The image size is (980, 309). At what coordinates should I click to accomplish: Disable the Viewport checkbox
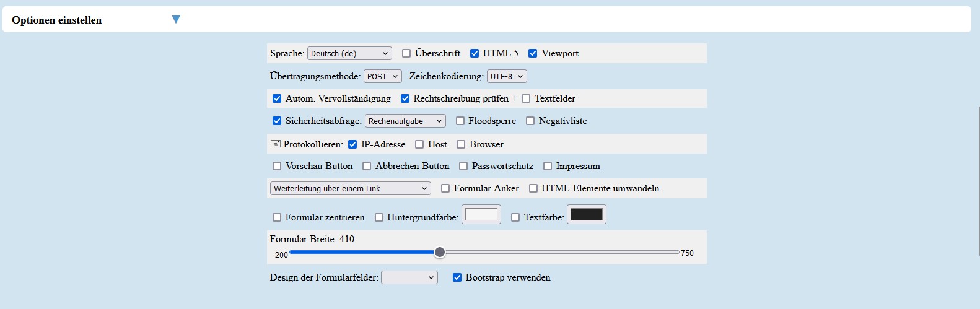(x=533, y=53)
